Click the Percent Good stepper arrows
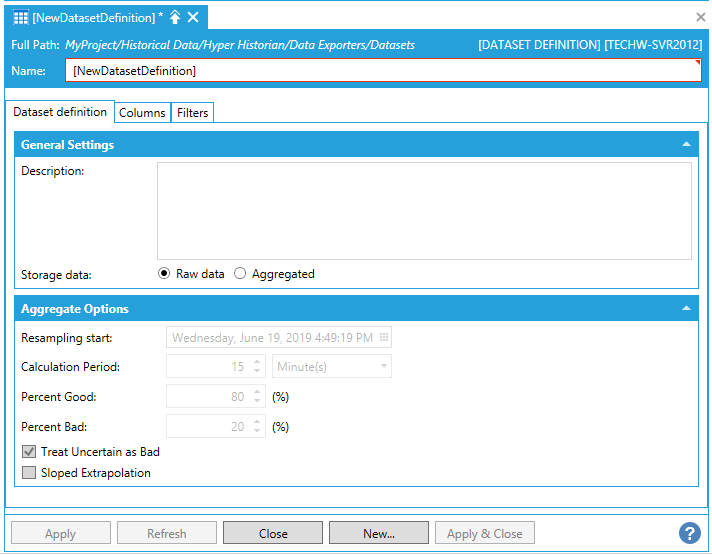This screenshot has width=712, height=557. [x=257, y=397]
